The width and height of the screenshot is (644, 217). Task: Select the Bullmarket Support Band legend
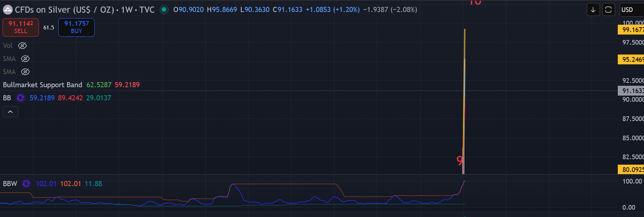click(43, 85)
